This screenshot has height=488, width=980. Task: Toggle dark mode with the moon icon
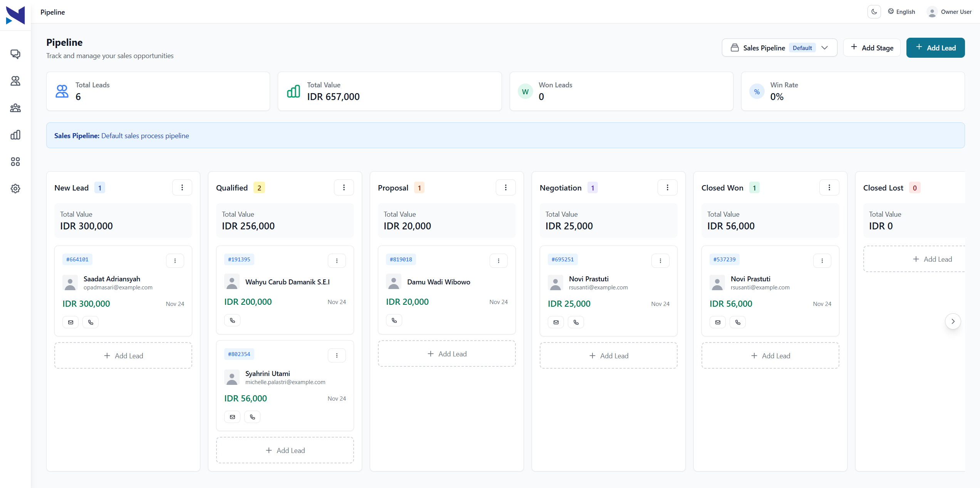874,12
